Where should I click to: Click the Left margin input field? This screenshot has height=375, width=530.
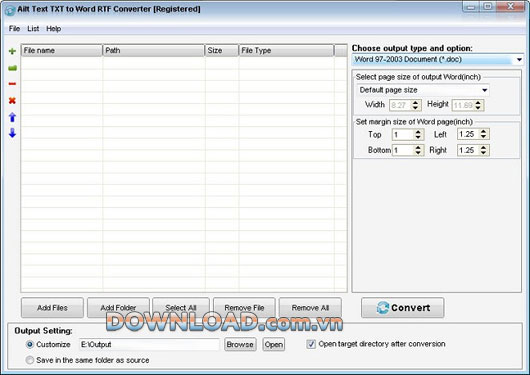[x=468, y=134]
